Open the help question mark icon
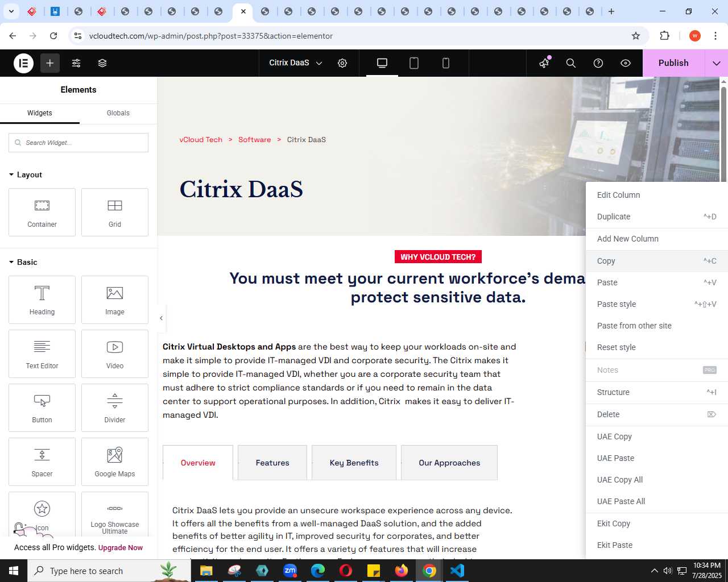This screenshot has width=728, height=582. (x=598, y=63)
